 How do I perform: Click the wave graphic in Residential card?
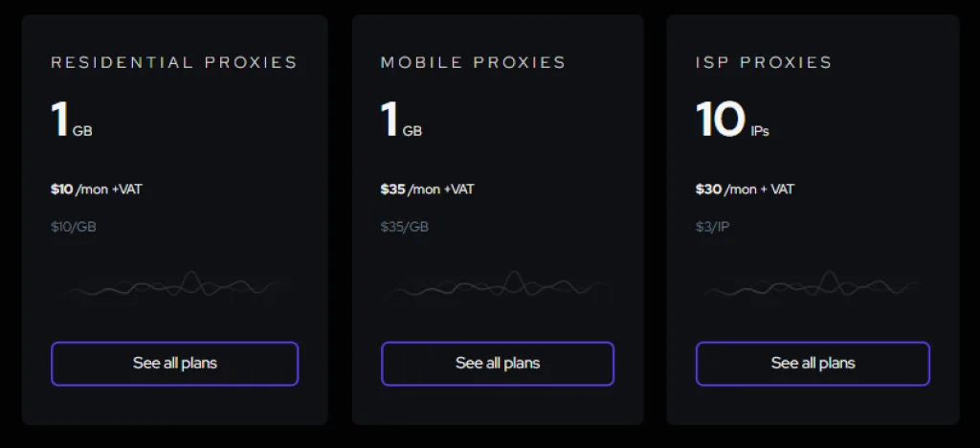coord(174,285)
